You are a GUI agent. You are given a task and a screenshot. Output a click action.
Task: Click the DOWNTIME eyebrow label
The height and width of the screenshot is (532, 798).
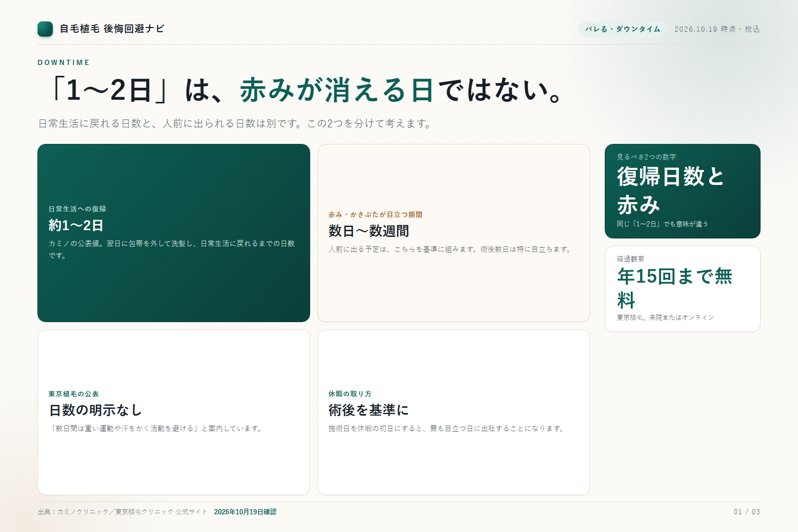(x=63, y=62)
